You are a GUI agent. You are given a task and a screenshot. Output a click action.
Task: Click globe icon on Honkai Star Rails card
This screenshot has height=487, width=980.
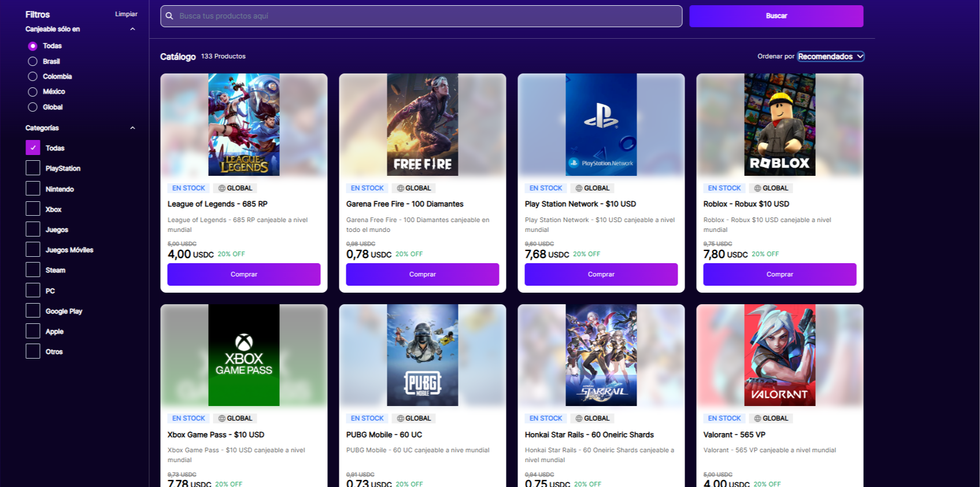click(579, 418)
